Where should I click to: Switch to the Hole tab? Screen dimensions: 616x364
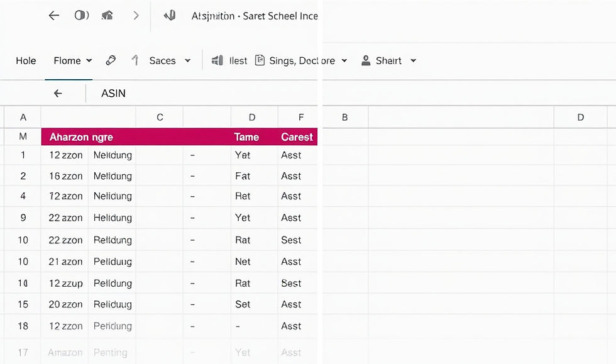[26, 60]
